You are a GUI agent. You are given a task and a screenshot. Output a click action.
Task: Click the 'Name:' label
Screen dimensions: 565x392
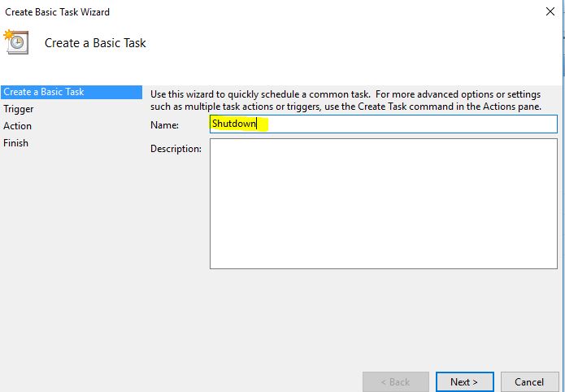165,125
